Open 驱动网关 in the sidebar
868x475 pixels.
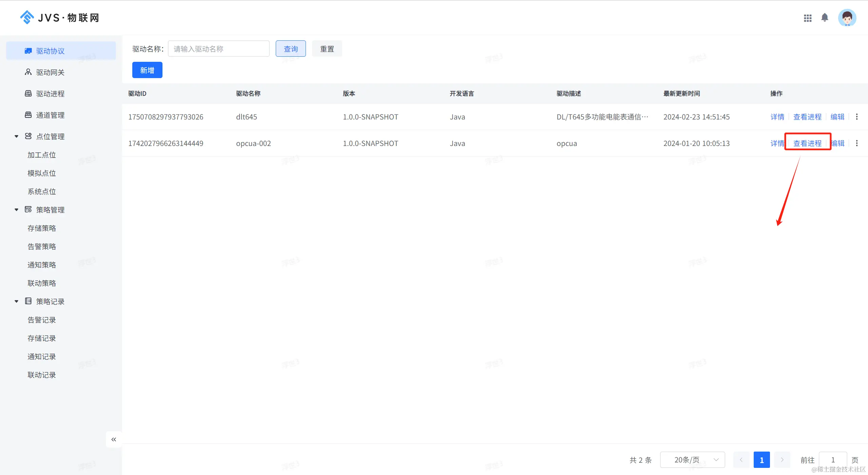point(50,72)
